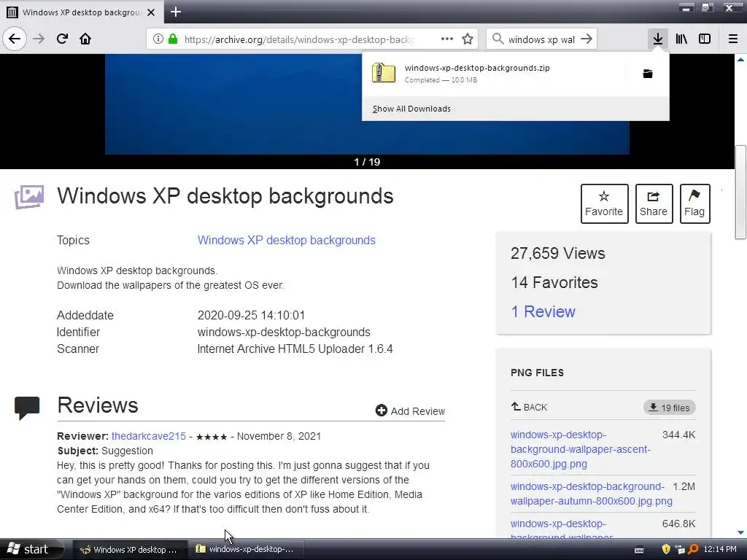This screenshot has height=560, width=747.
Task: Click Add Review
Action: coord(410,411)
